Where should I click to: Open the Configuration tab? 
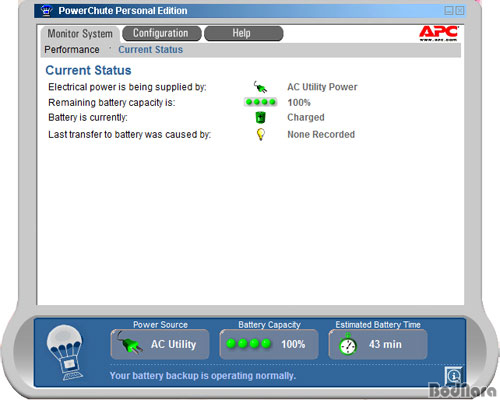[162, 33]
